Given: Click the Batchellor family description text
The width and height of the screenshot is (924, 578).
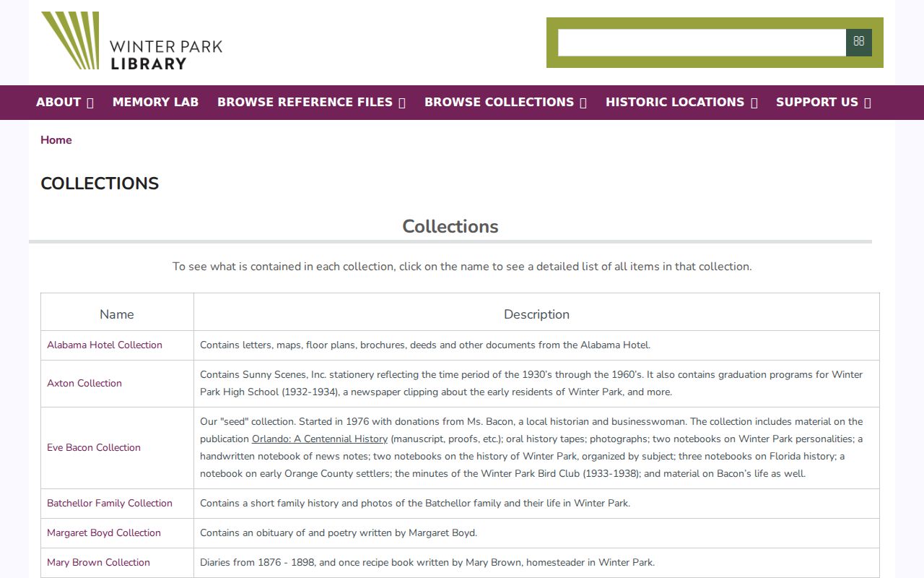Looking at the screenshot, I should click(415, 503).
